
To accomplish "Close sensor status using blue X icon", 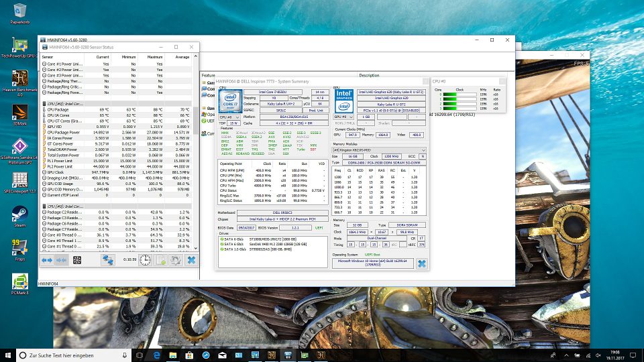I will pyautogui.click(x=191, y=260).
